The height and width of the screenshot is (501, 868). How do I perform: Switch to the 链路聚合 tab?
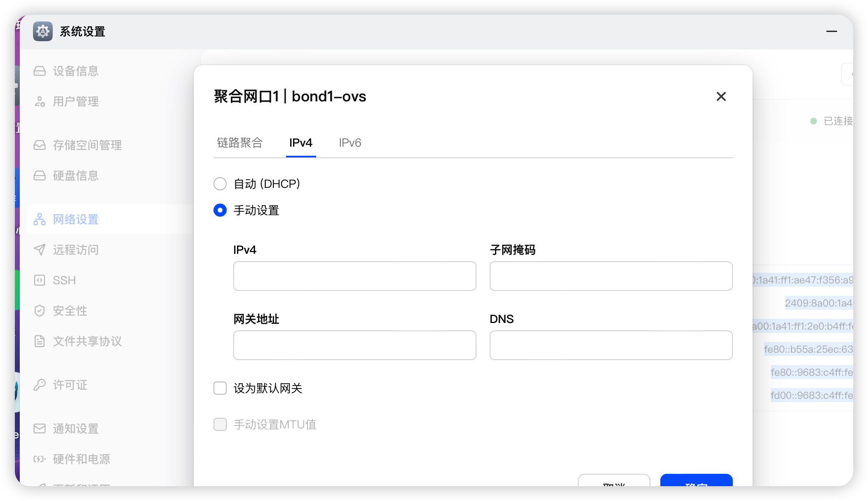pos(240,143)
